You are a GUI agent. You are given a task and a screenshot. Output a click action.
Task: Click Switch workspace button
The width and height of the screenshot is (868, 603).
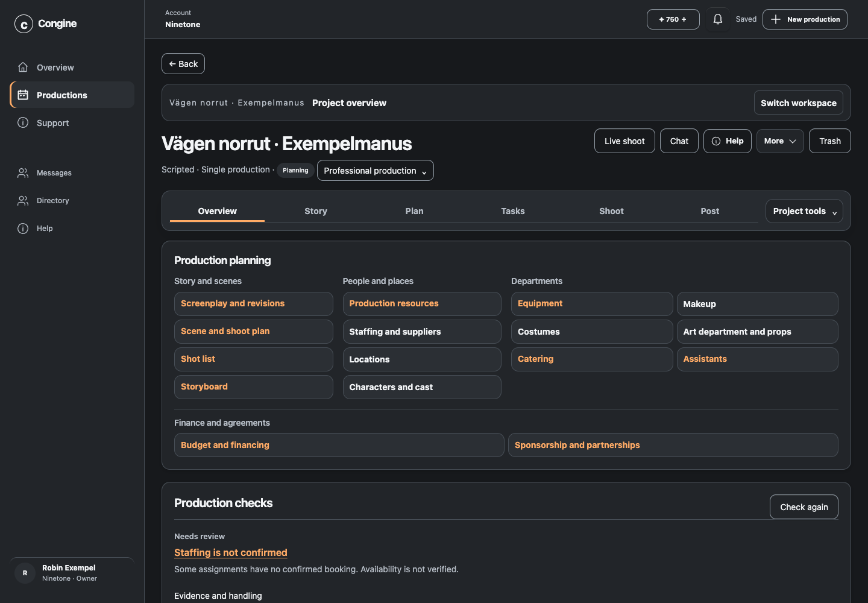tap(798, 103)
